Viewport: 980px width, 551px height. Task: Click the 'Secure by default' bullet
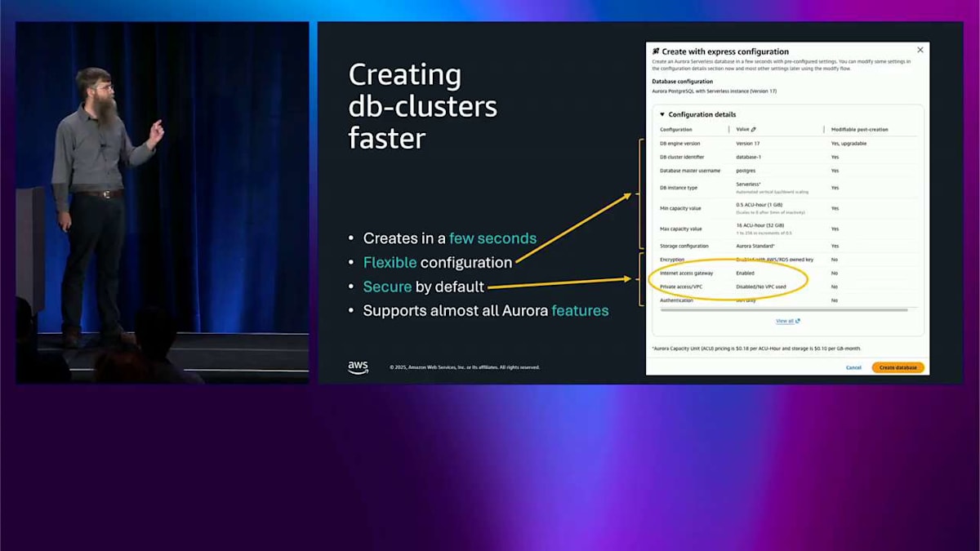click(424, 287)
